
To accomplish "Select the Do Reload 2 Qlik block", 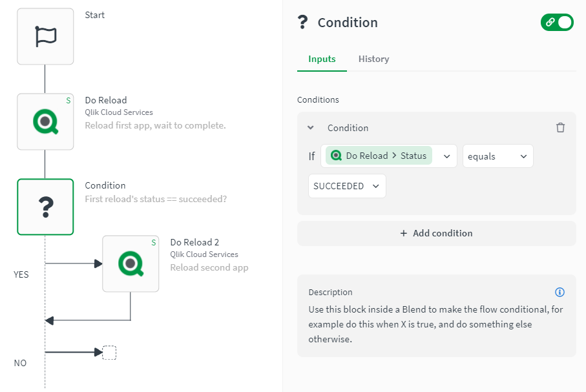I will point(131,263).
